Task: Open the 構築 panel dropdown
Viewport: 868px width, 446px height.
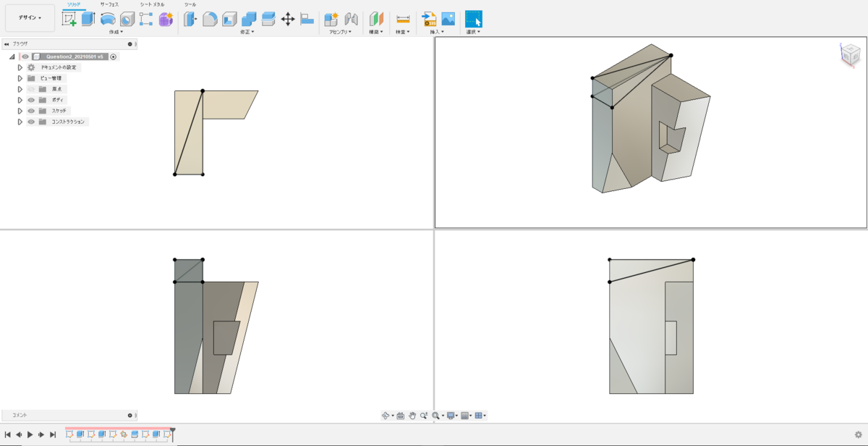Action: (376, 32)
